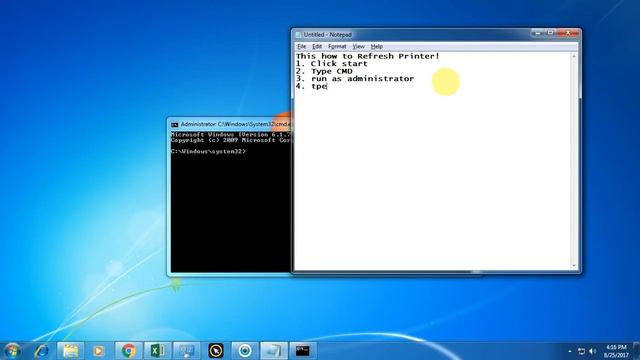This screenshot has width=640, height=360.
Task: Click the line '3. run as administrator'
Action: (355, 79)
